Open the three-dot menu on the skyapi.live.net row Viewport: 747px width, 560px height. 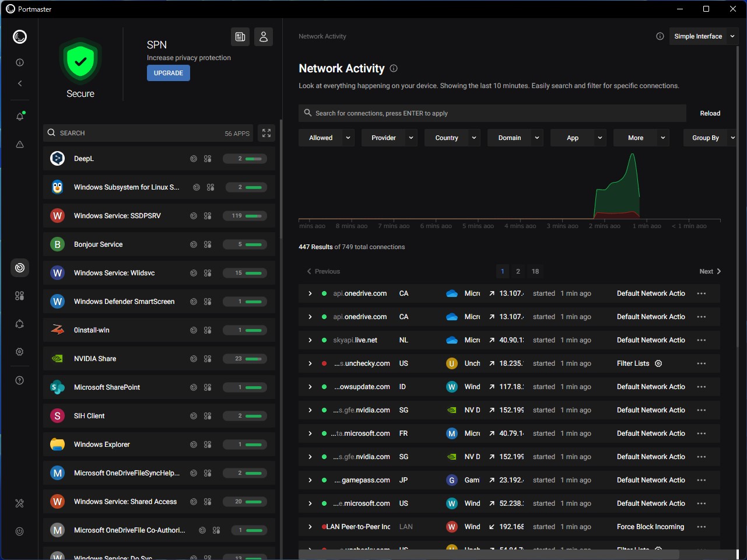(x=702, y=339)
